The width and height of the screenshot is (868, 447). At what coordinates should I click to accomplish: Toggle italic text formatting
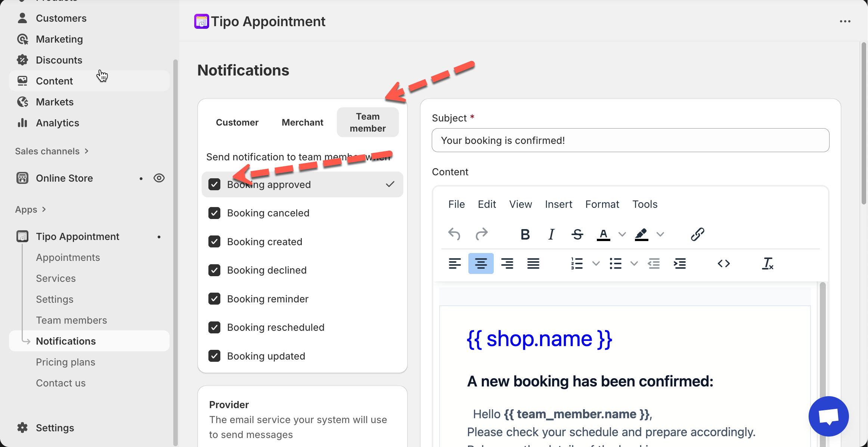(x=551, y=234)
